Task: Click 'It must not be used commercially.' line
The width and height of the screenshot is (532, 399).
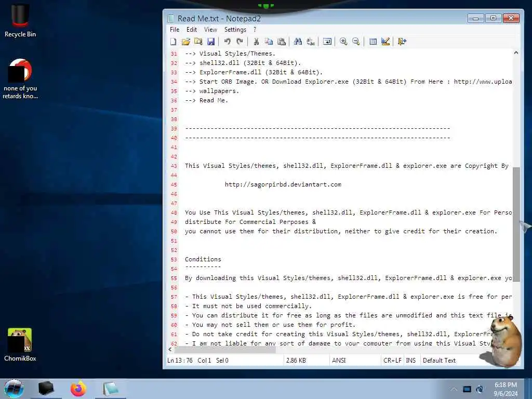Action: coord(252,306)
